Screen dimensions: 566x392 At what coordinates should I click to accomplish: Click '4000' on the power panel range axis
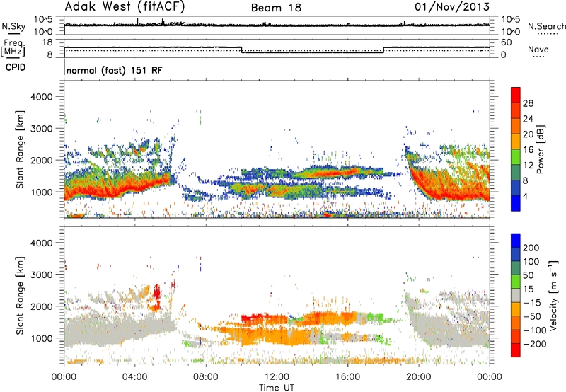(42, 97)
